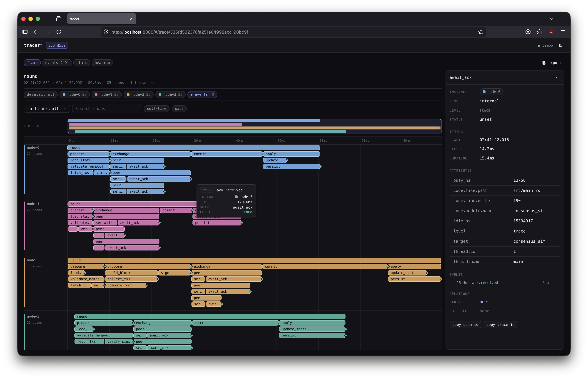Toggle node-2 instance filter
Screen dimensions: 588x379
pyautogui.click(x=138, y=94)
